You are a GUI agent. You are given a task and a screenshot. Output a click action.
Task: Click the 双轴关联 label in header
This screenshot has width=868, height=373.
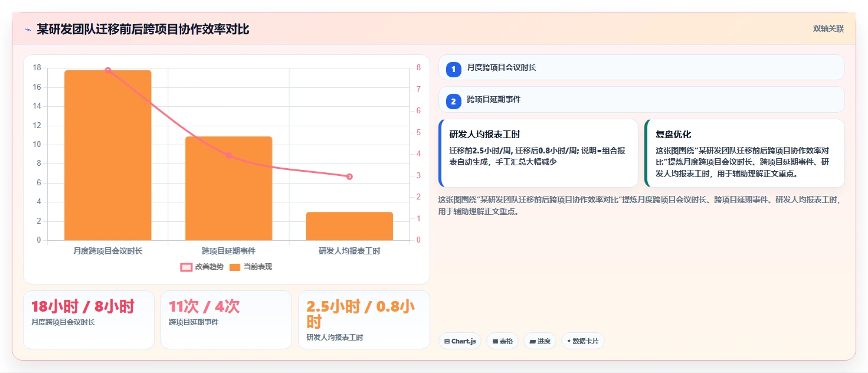[x=828, y=29]
